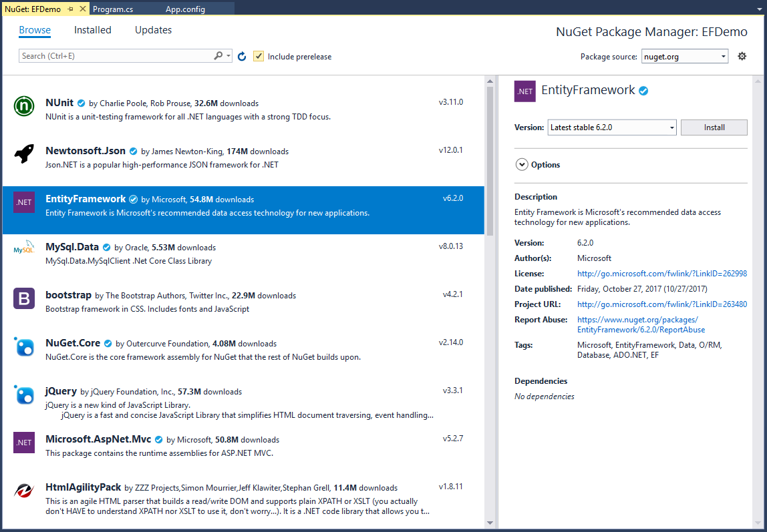Click the NuGet.Core package icon
This screenshot has width=767, height=532.
click(24, 346)
